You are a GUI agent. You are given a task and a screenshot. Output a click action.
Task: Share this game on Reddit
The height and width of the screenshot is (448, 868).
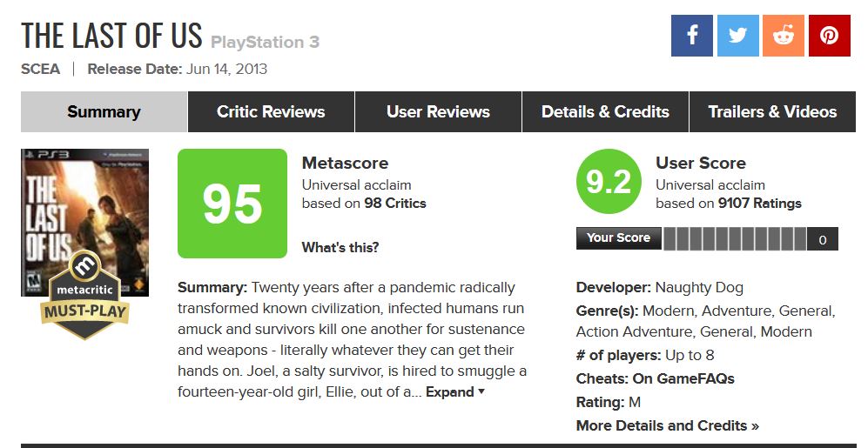784,36
